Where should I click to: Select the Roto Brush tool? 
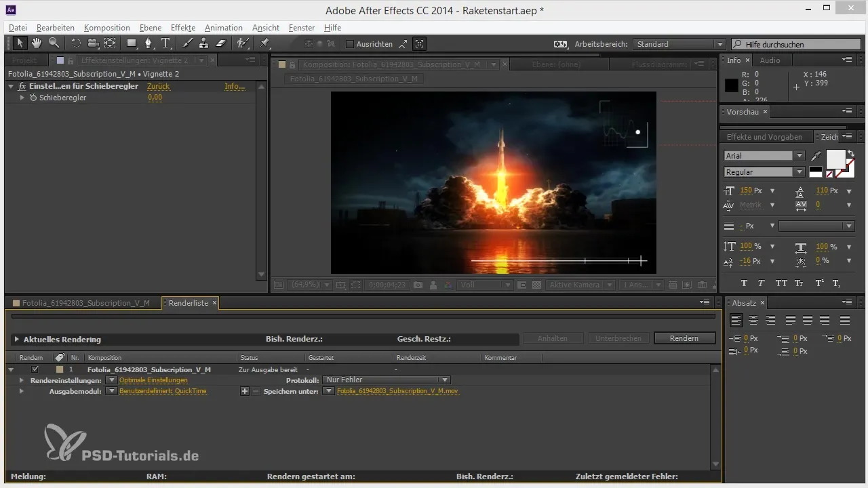(x=242, y=43)
